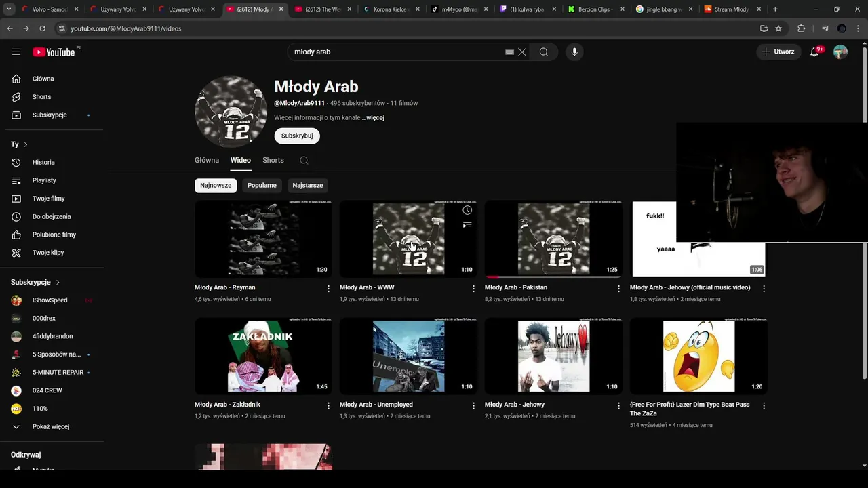Click the Młody Arab channel avatar
The height and width of the screenshot is (488, 868).
click(x=231, y=112)
